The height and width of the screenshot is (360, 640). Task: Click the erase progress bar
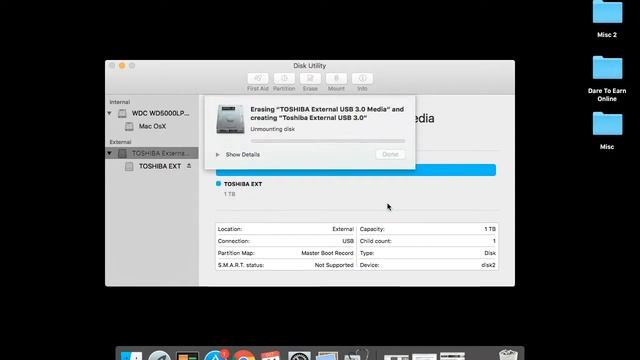point(328,141)
